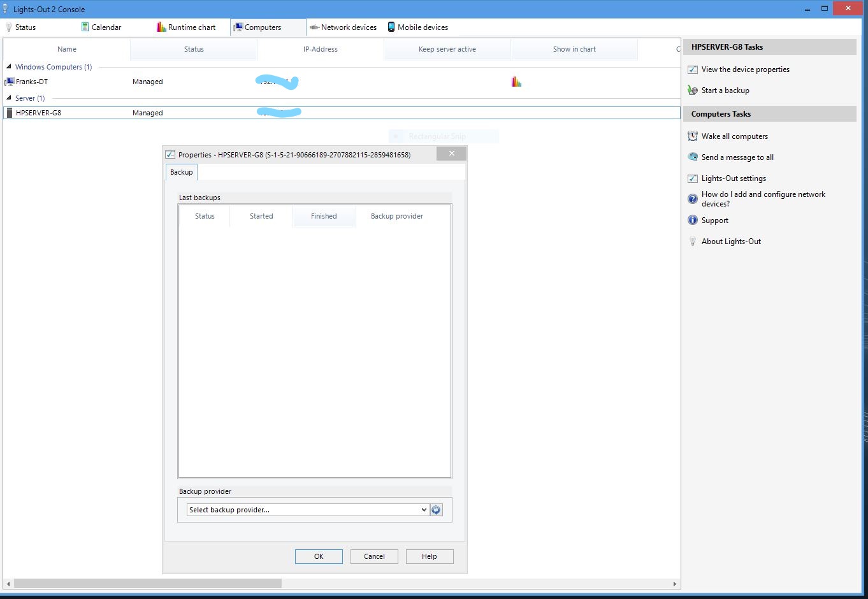The width and height of the screenshot is (868, 599).
Task: Click Send a message to all link
Action: click(x=737, y=157)
